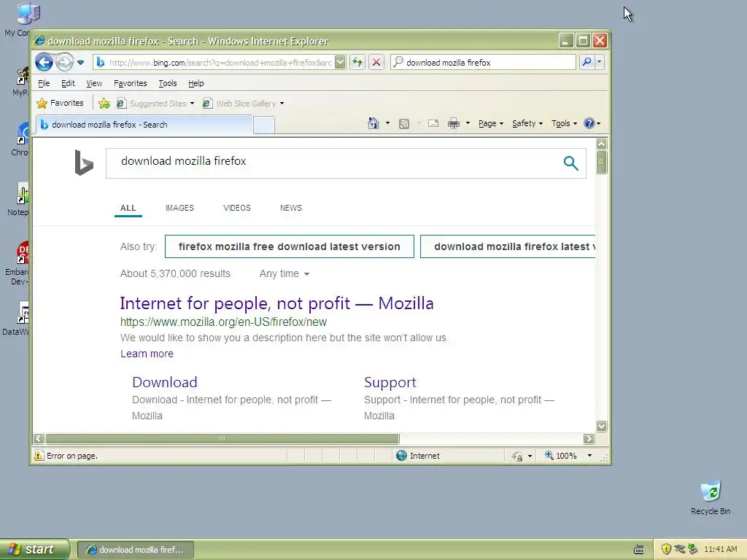Open the recent pages dropdown arrow
Viewport: 747px width, 560px height.
pyautogui.click(x=80, y=63)
